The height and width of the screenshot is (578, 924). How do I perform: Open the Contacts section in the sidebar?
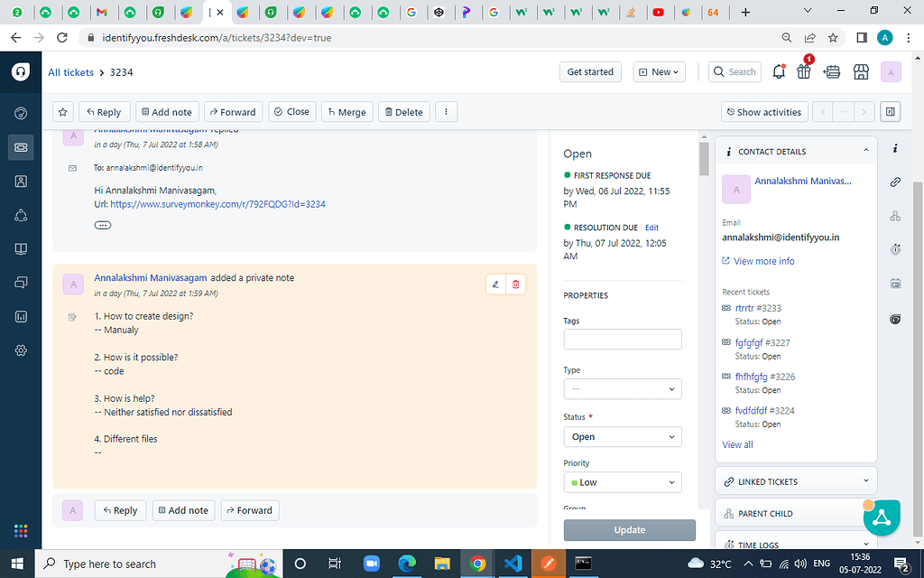pyautogui.click(x=20, y=181)
